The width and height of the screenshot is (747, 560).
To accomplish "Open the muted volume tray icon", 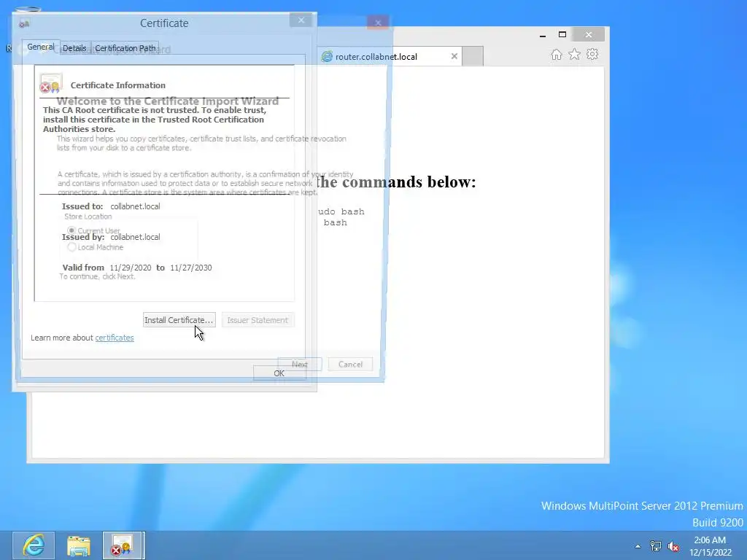I will tap(673, 547).
